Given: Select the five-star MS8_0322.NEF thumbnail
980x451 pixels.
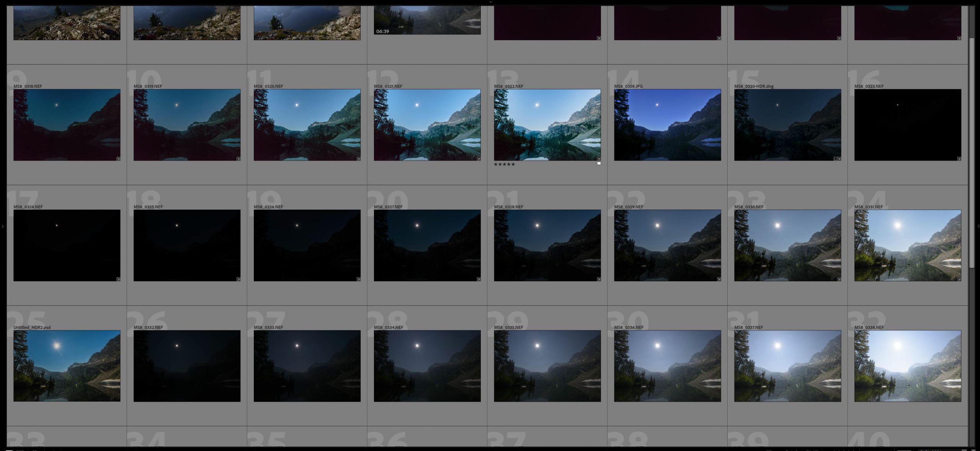Looking at the screenshot, I should (547, 125).
